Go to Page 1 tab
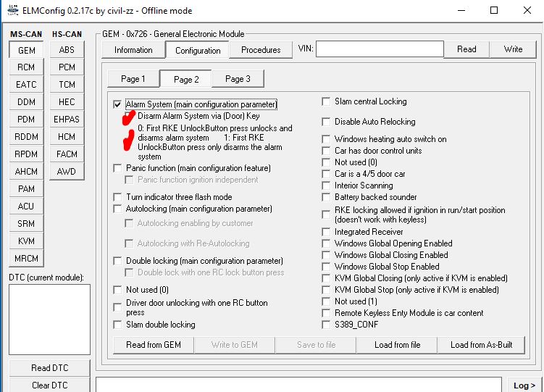544x392 pixels. click(133, 79)
